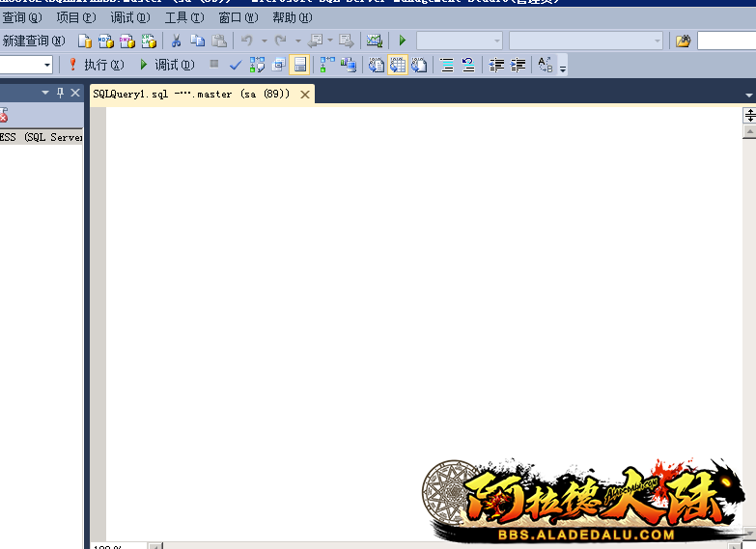
Task: Click the Cut scissors icon
Action: click(177, 41)
